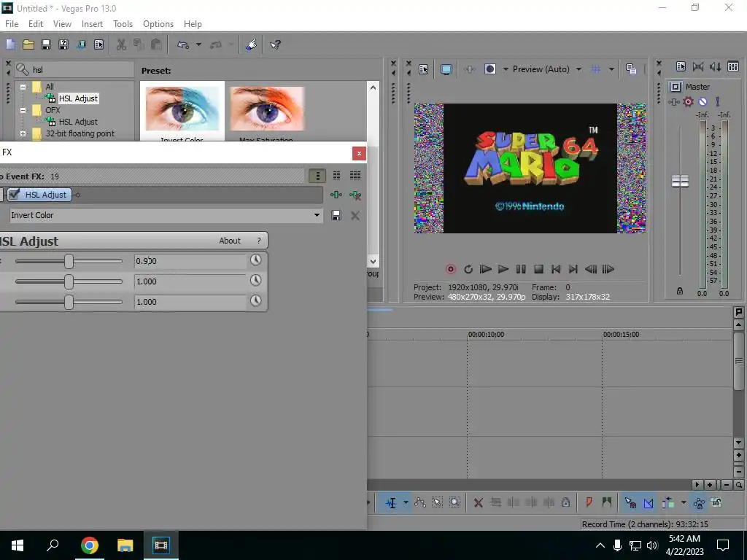Image resolution: width=747 pixels, height=560 pixels.
Task: Click the search magnifier in plug-in panel
Action: [x=23, y=69]
